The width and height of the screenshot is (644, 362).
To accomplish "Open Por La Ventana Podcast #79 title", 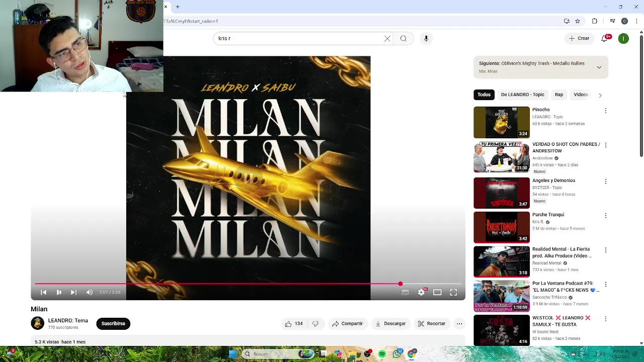I will (566, 287).
